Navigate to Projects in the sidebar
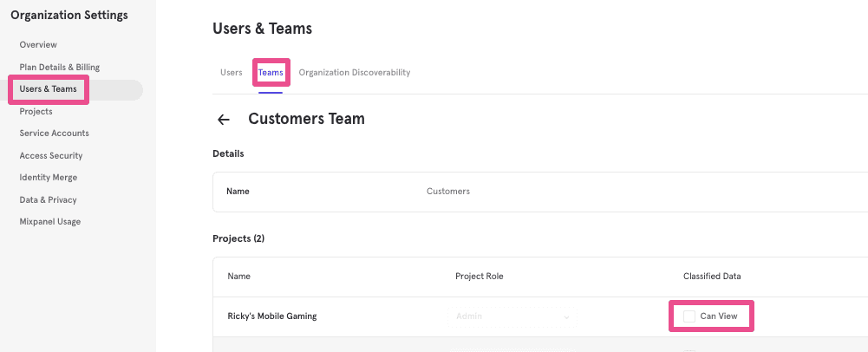The height and width of the screenshot is (352, 868). coord(36,111)
